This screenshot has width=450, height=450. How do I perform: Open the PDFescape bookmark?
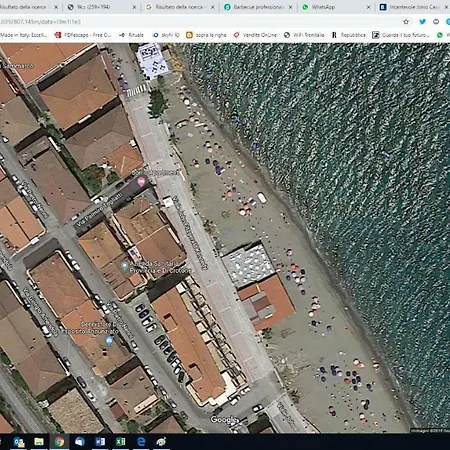83,35
